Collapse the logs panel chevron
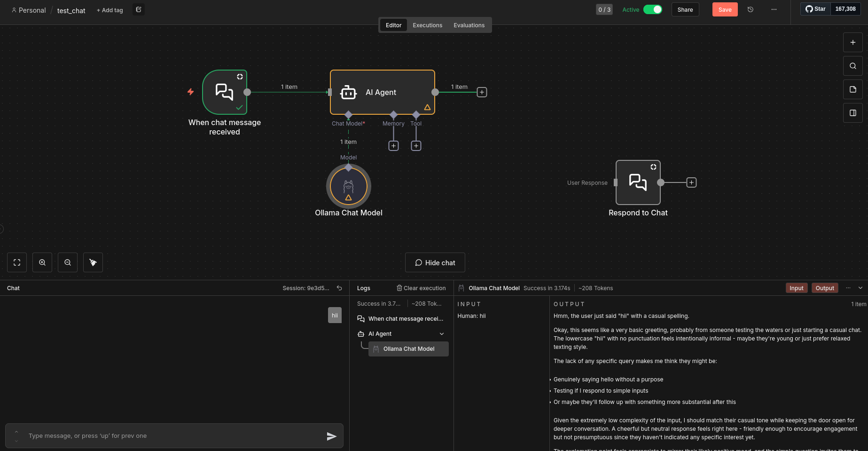Screen dimensions: 868x451 pyautogui.click(x=860, y=288)
